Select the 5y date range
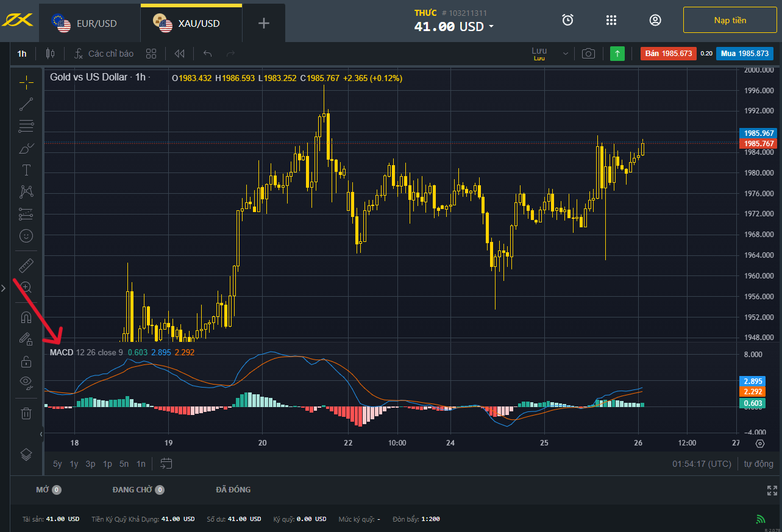 pos(57,464)
